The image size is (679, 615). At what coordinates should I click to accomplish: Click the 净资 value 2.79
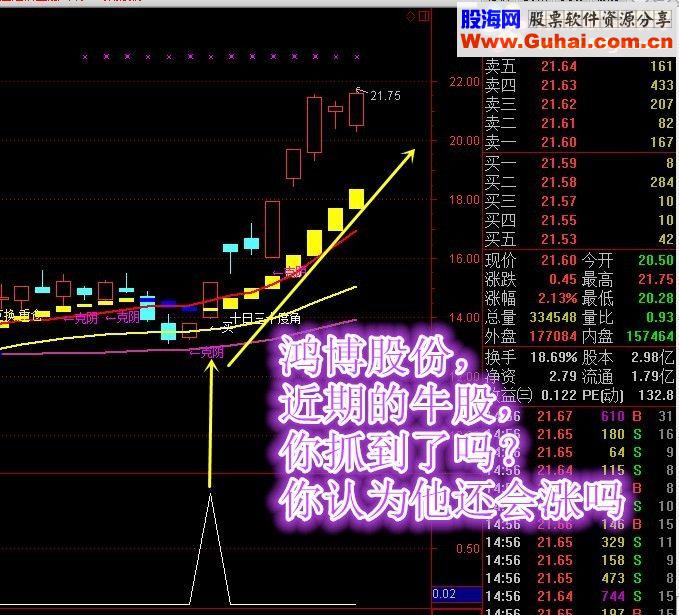[x=563, y=376]
